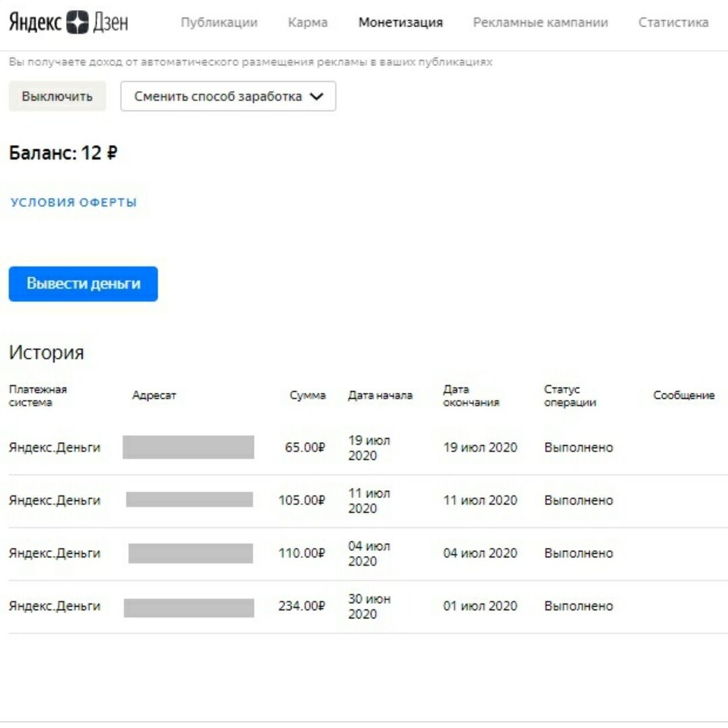This screenshot has width=728, height=728.
Task: Click the Яндекс Дзен logo
Action: point(68,22)
